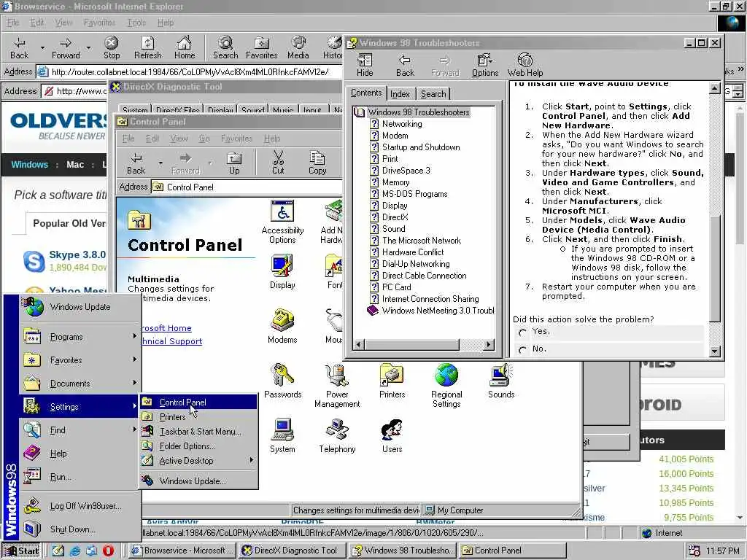747x560 pixels.
Task: Open the Go menu in Control Panel
Action: coord(204,139)
